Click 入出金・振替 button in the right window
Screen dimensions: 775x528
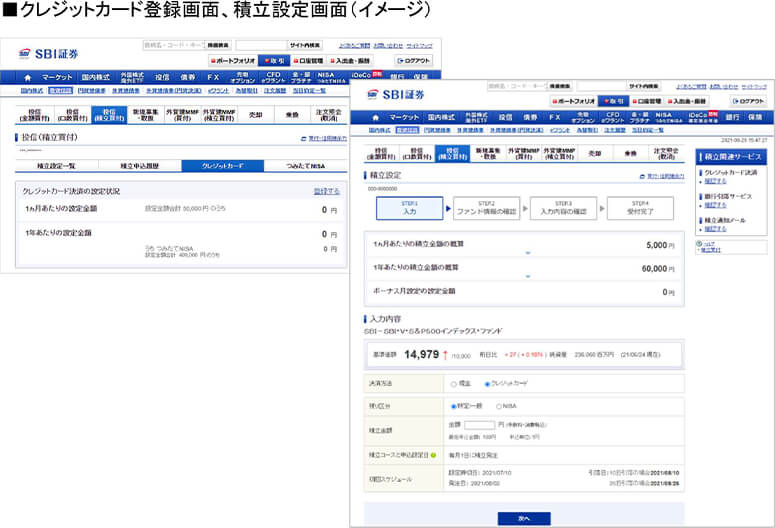click(687, 101)
